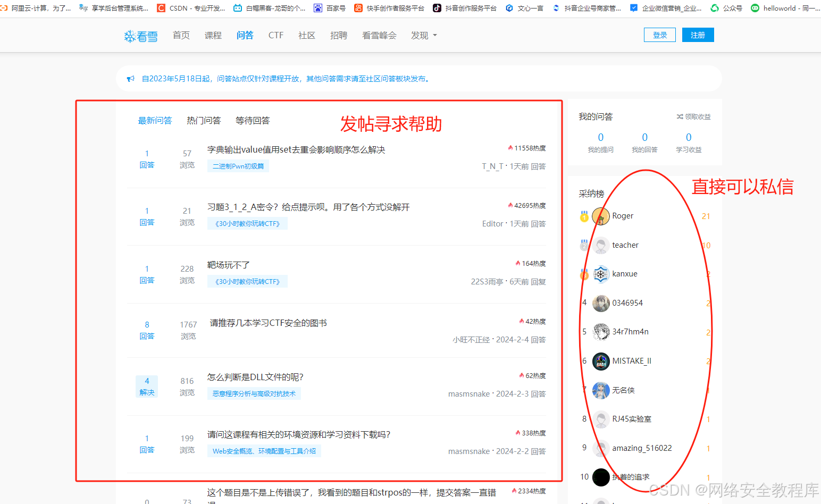Click the 8 回答 count

click(147, 330)
